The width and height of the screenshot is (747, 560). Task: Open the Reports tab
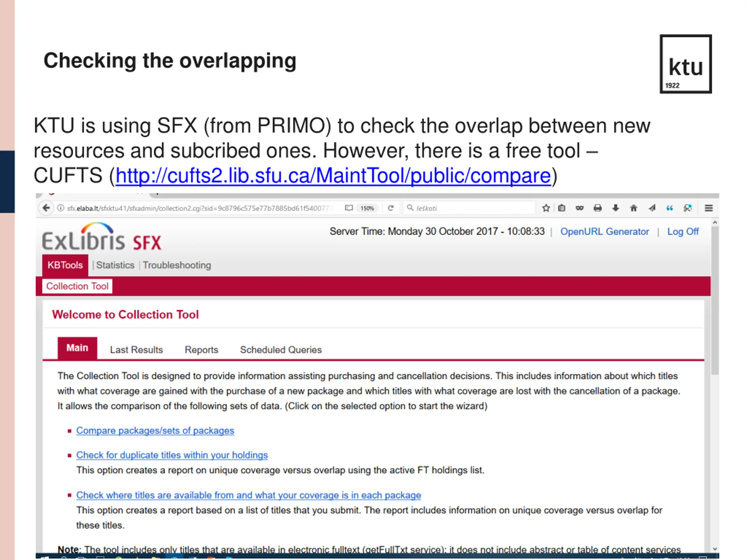click(201, 350)
